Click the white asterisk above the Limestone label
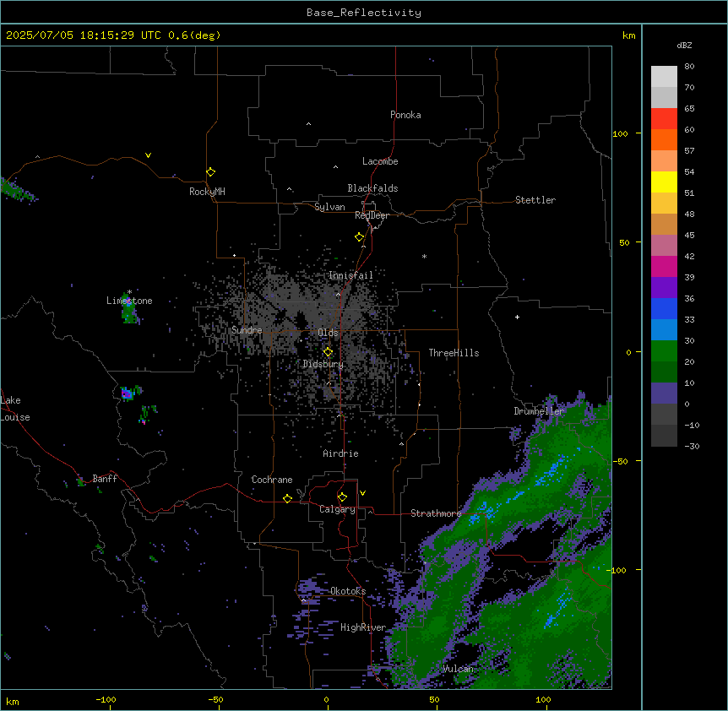Screen dimensions: 728x711 (129, 292)
